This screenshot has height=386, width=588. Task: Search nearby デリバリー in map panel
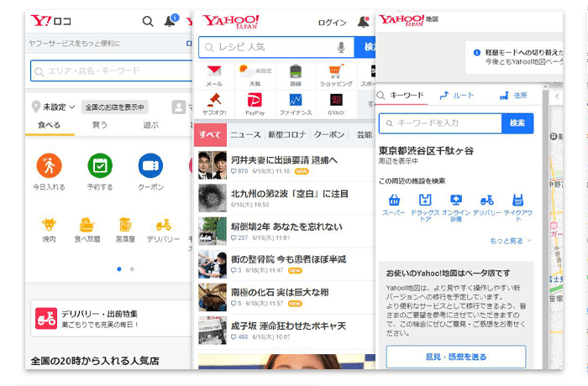click(x=486, y=205)
